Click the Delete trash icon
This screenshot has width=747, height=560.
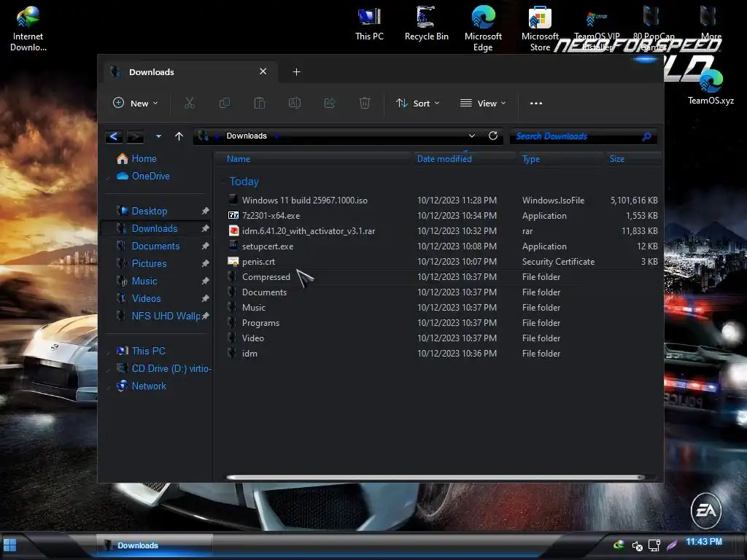click(365, 103)
